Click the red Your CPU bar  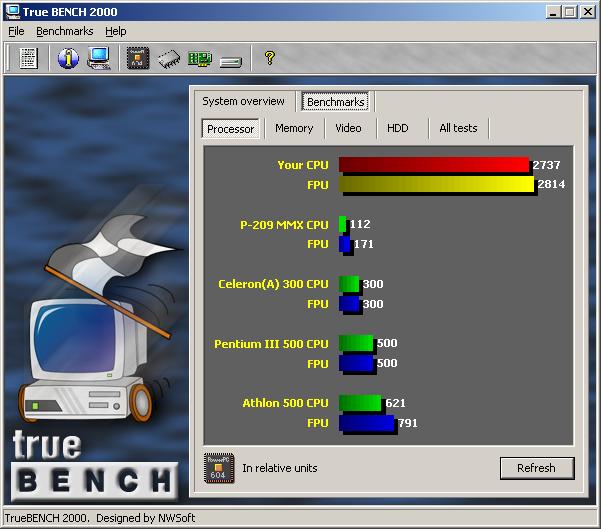pyautogui.click(x=434, y=165)
